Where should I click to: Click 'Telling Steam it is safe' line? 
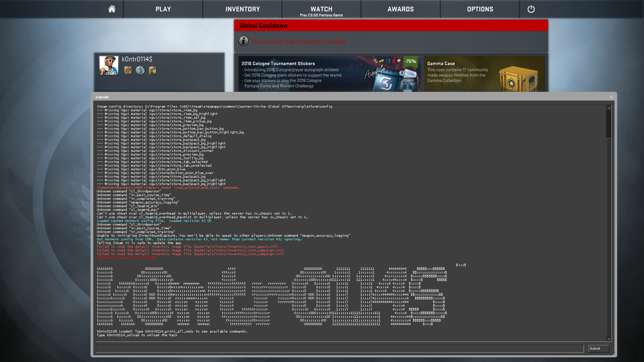[139, 243]
